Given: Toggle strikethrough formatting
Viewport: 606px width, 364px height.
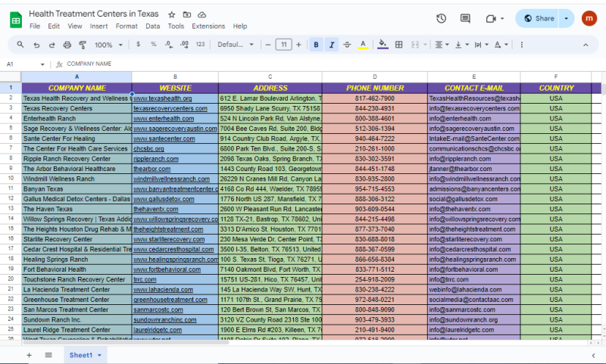Looking at the screenshot, I should [347, 45].
